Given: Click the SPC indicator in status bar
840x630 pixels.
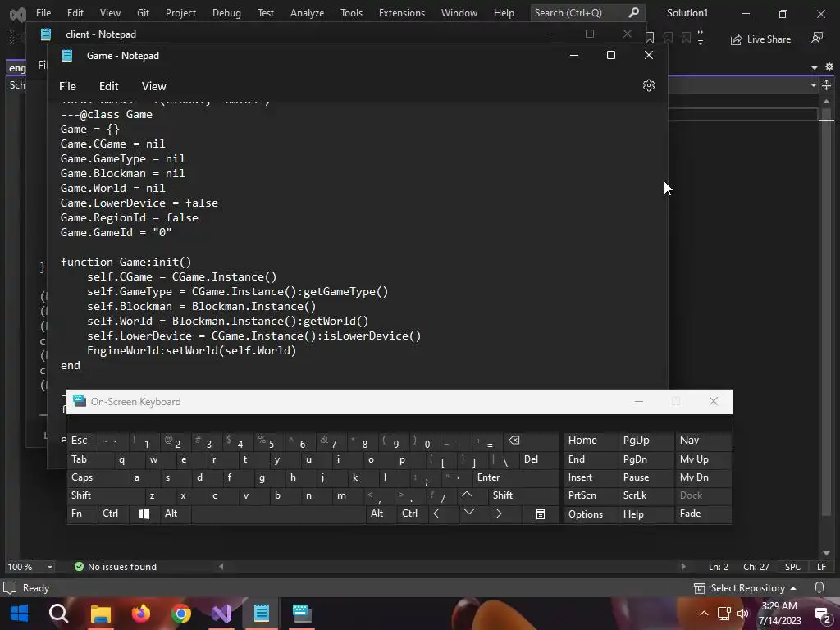Looking at the screenshot, I should click(x=792, y=567).
